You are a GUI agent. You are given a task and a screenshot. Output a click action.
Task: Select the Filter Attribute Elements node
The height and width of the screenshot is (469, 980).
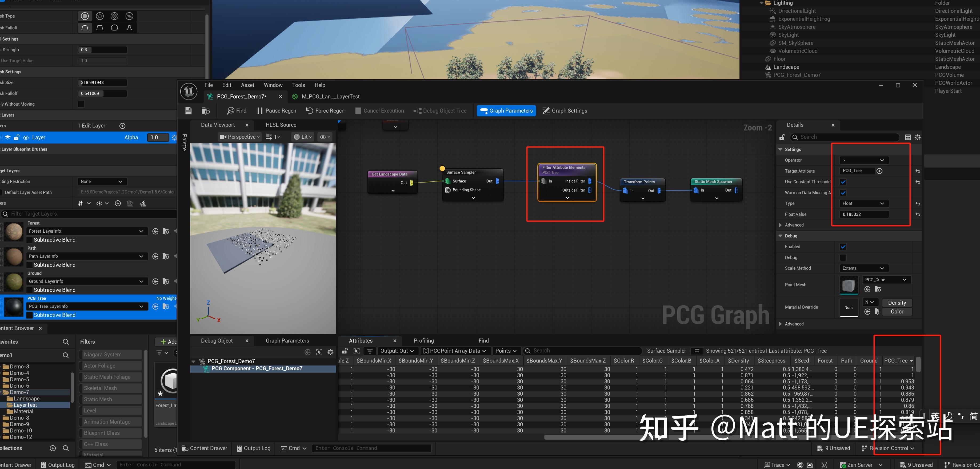(564, 168)
